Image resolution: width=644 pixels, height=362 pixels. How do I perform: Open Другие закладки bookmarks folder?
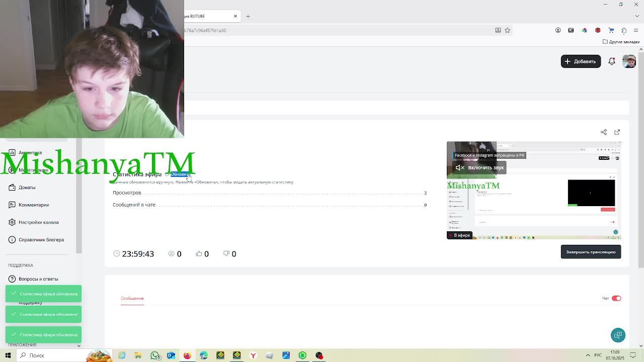click(x=621, y=42)
